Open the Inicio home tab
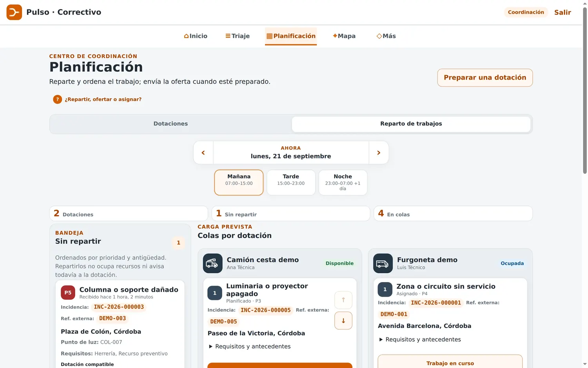The width and height of the screenshot is (588, 368). click(196, 36)
